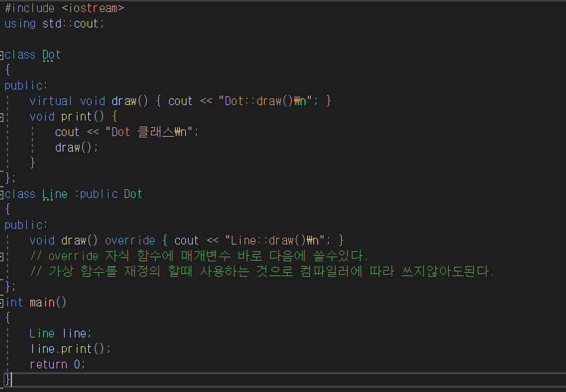Click the "Line::draw()\n" string literal
Image resolution: width=566 pixels, height=392 pixels.
tap(275, 240)
